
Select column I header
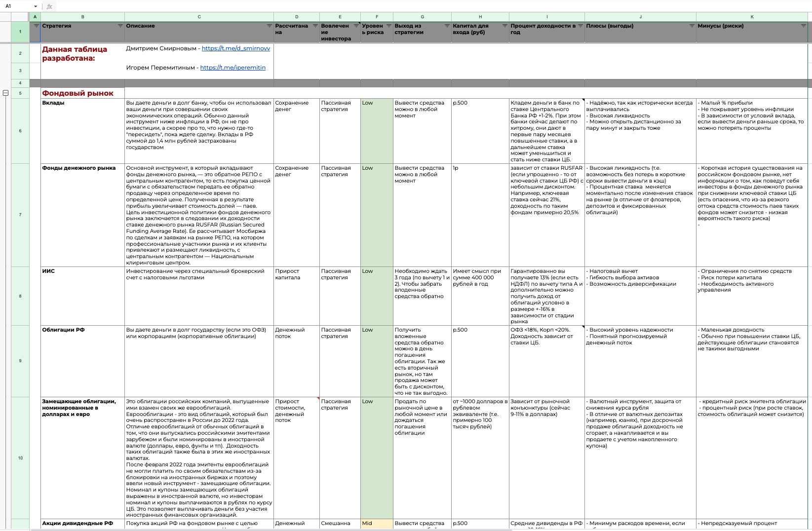coord(547,17)
